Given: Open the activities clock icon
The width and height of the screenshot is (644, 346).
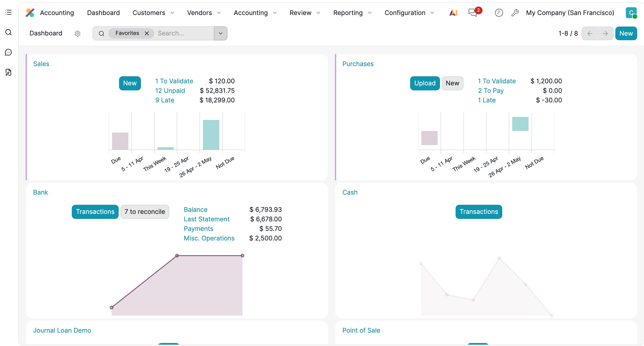Looking at the screenshot, I should [499, 12].
